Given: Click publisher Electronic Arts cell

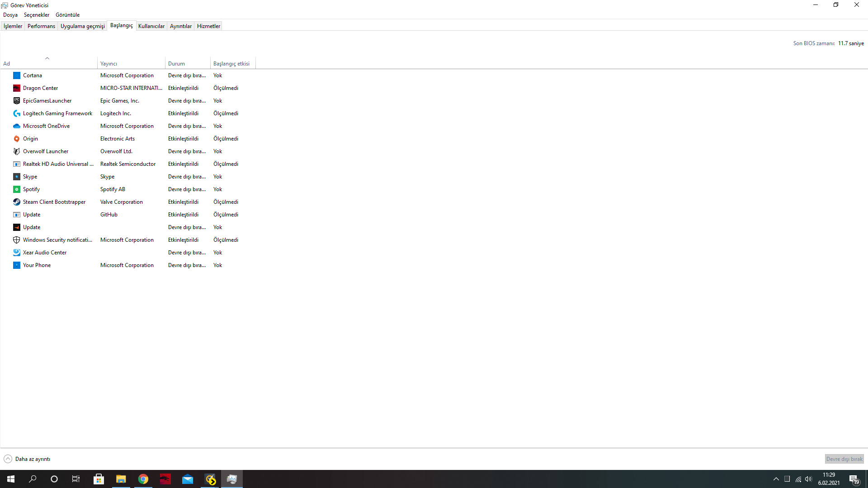Looking at the screenshot, I should (x=118, y=139).
